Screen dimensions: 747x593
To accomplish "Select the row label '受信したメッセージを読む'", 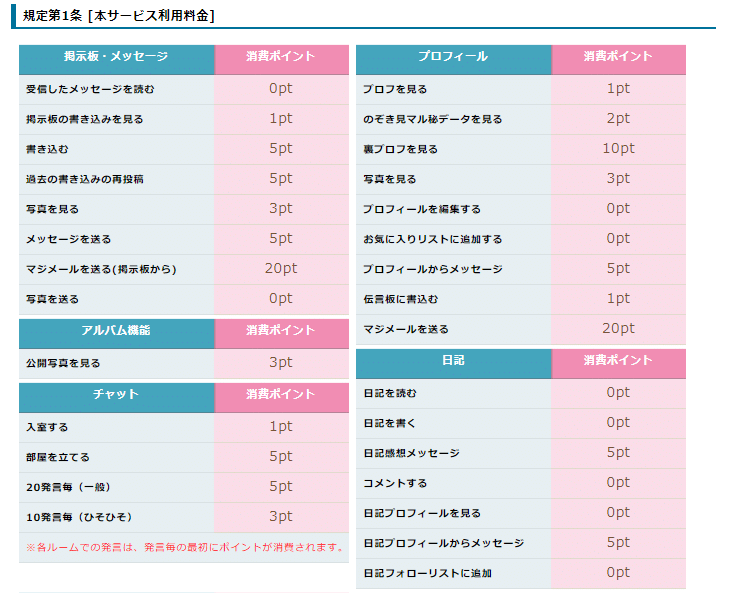I will coord(90,89).
